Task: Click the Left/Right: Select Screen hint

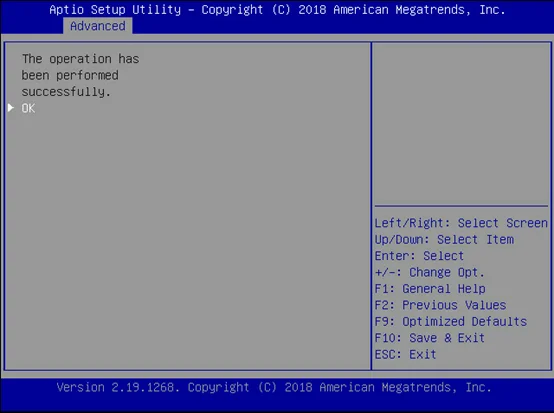Action: coord(461,223)
